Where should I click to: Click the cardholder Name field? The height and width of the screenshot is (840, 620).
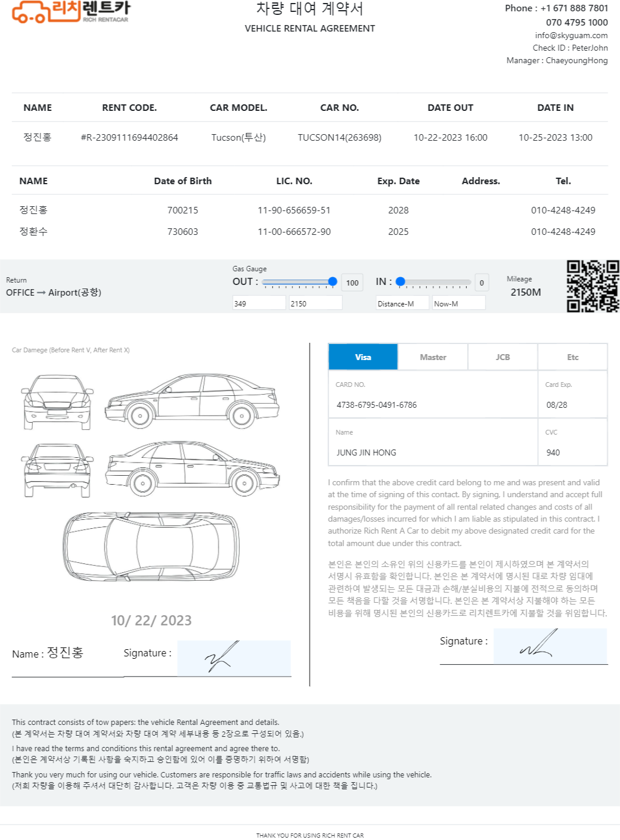tap(433, 452)
